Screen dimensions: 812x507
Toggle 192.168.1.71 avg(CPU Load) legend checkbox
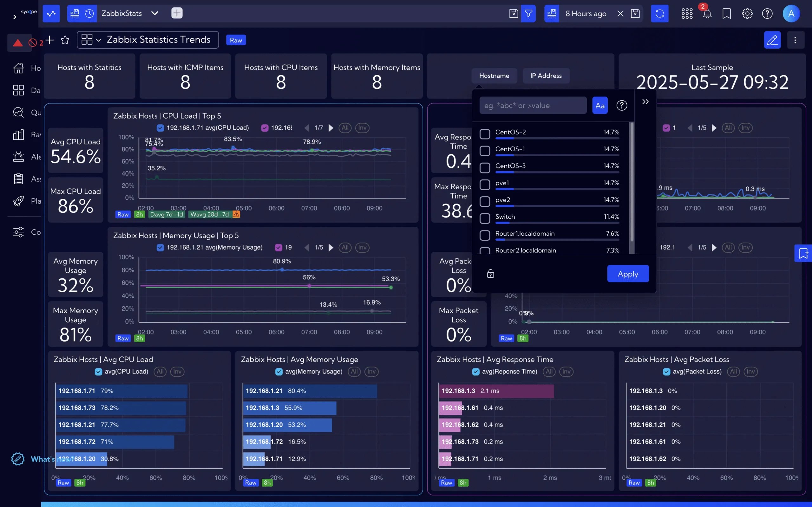[160, 128]
